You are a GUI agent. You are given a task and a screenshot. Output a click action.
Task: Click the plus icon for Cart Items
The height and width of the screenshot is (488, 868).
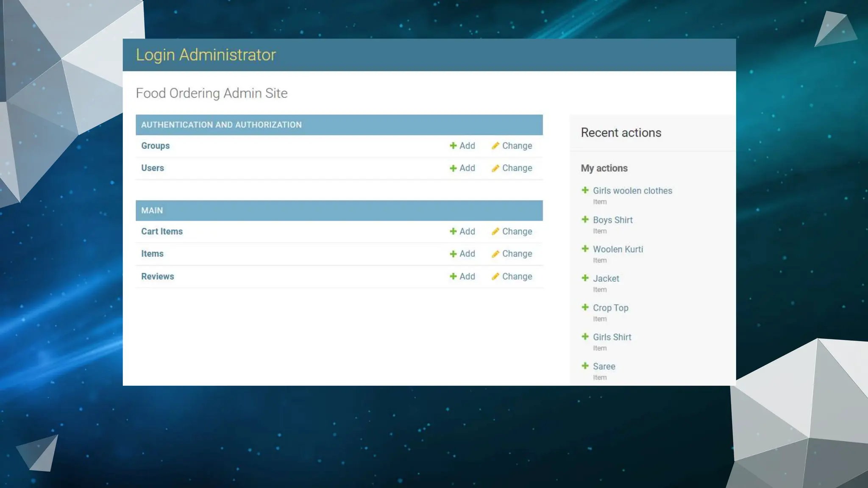[x=453, y=231]
